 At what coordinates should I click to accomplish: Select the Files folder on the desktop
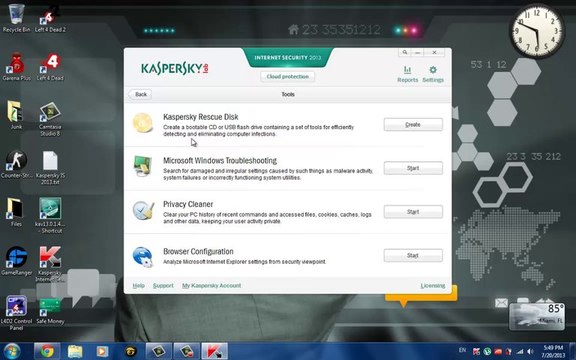(x=16, y=212)
